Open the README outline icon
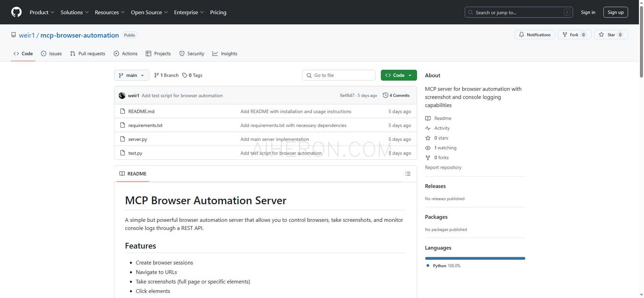 [408, 174]
